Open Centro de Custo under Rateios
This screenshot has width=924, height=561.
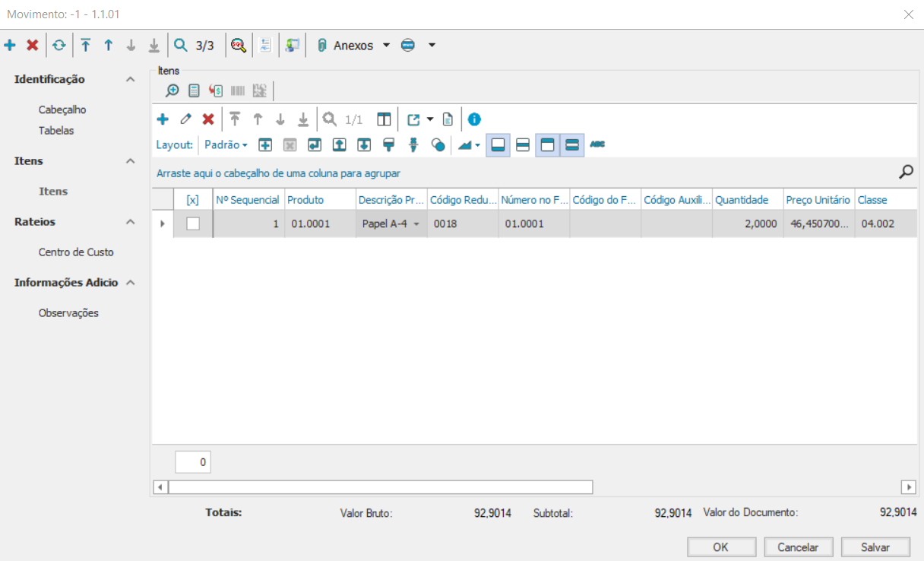tap(76, 252)
